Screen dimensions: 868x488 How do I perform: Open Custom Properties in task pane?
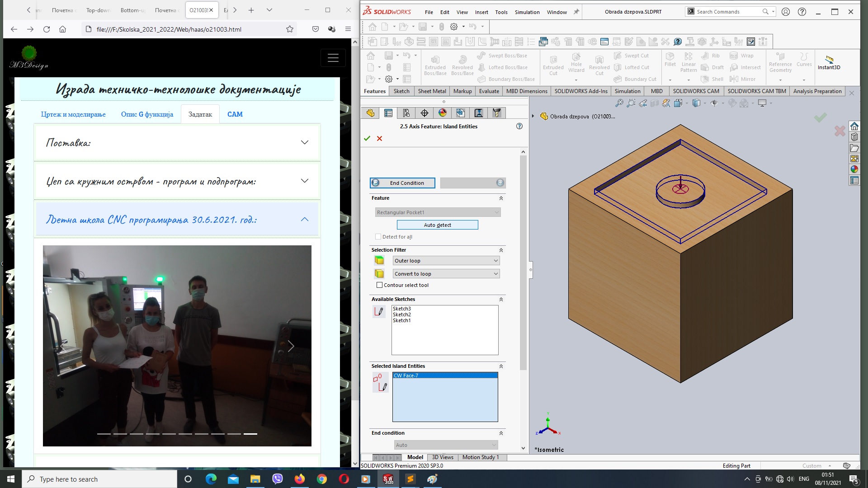click(x=854, y=180)
